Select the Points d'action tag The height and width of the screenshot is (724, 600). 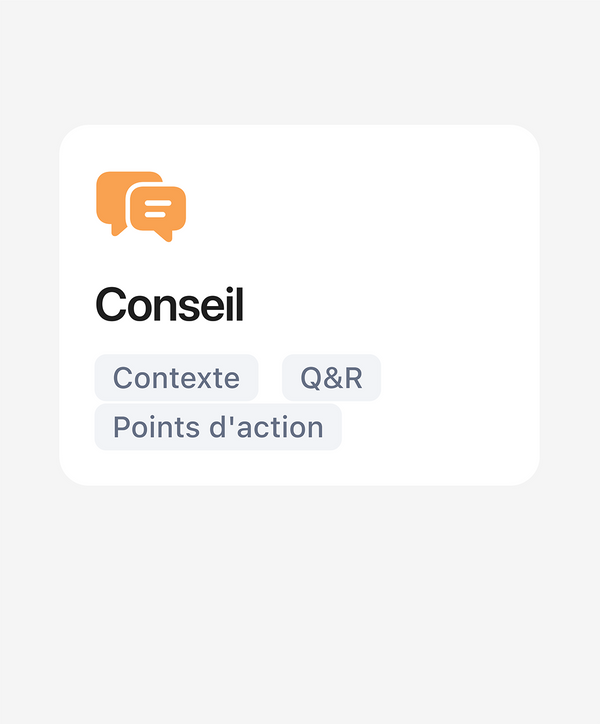(x=218, y=427)
